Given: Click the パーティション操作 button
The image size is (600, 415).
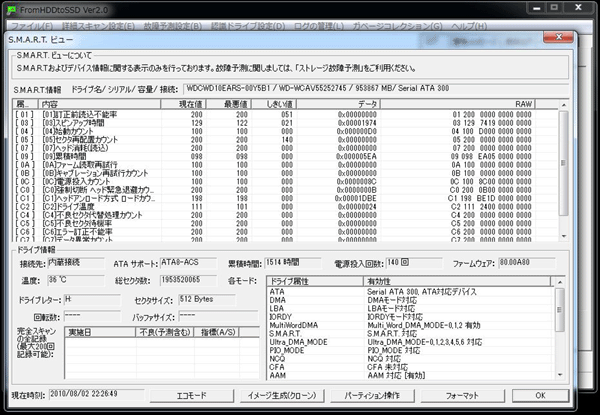Looking at the screenshot, I should (x=372, y=395).
